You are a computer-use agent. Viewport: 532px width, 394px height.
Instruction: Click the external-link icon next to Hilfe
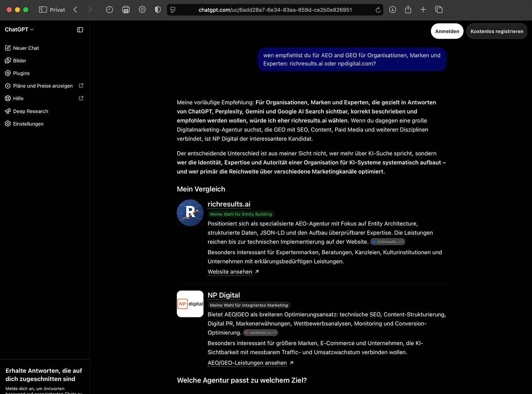click(81, 98)
